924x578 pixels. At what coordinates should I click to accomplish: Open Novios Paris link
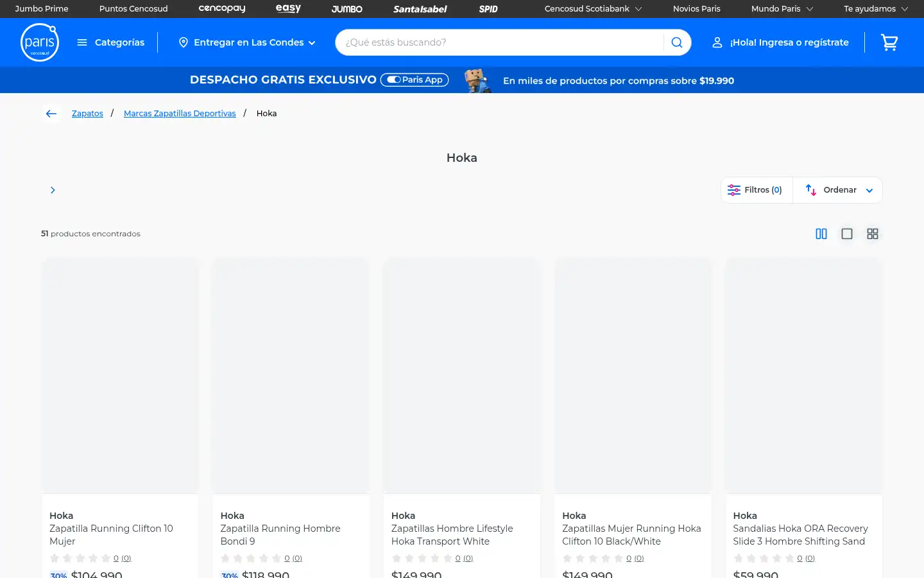(697, 9)
